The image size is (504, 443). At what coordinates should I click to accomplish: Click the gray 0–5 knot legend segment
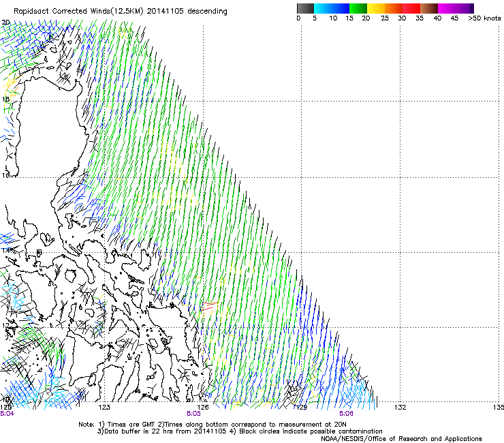point(305,8)
